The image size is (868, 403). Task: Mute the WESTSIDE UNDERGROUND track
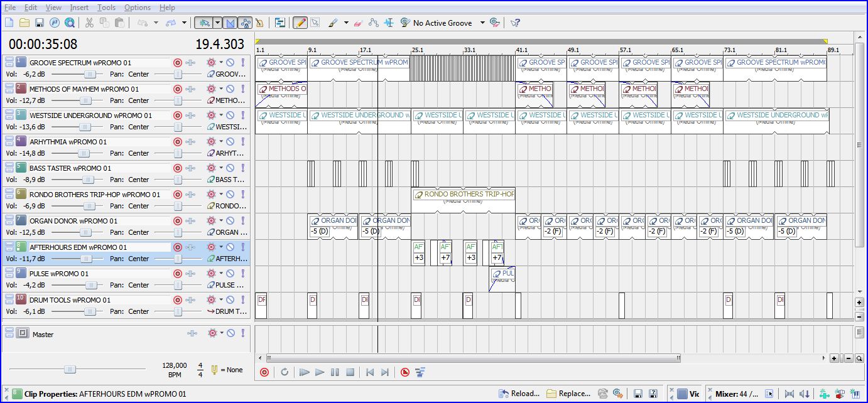click(231, 116)
